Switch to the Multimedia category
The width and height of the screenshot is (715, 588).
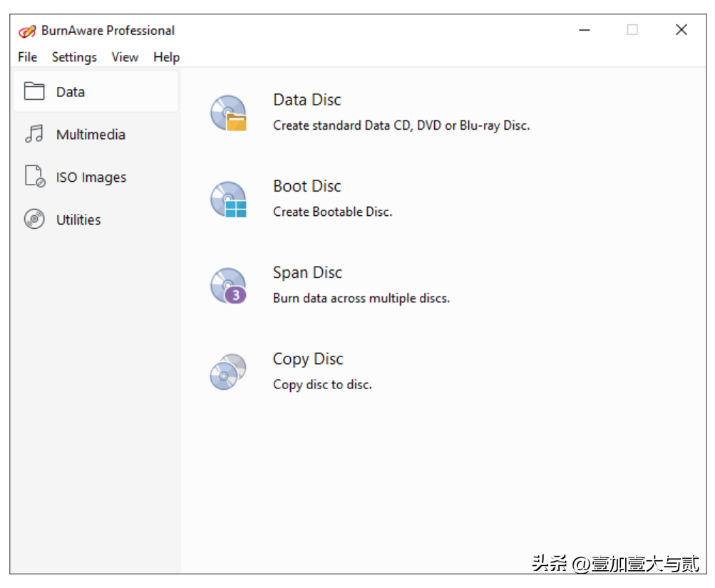click(91, 135)
